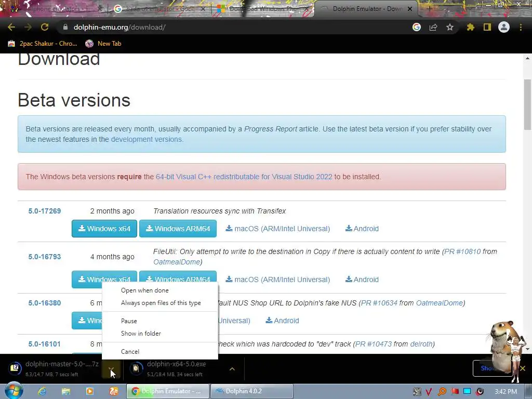Open the PR #10810 link

pos(462,252)
